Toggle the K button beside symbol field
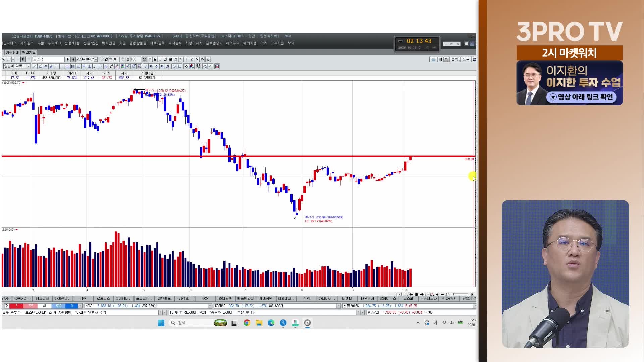The width and height of the screenshot is (644, 362). (x=23, y=59)
